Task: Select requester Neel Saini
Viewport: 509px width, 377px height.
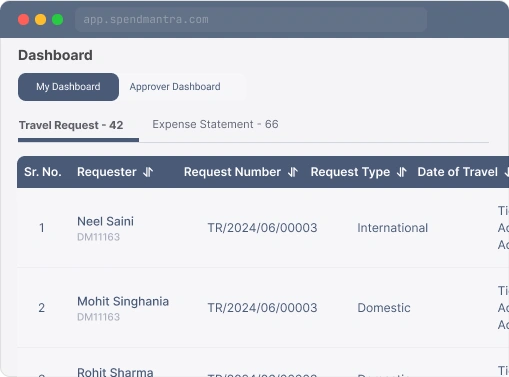Action: coord(105,221)
